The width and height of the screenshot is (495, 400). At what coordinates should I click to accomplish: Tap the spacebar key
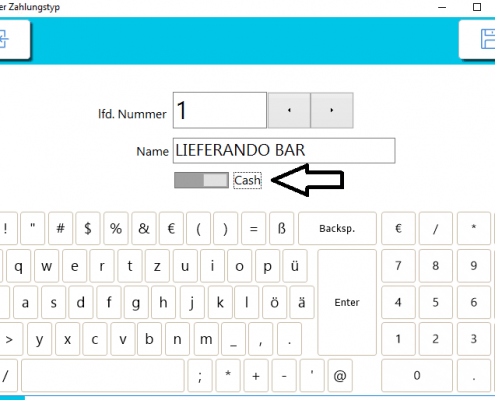[103, 375]
